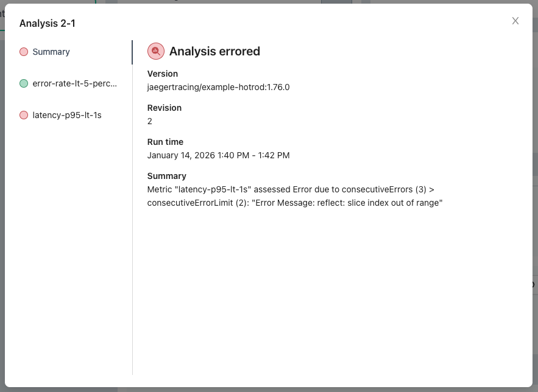538x392 pixels.
Task: Click the red status circle beside latency-p95-lt-1s
Action: pos(24,114)
